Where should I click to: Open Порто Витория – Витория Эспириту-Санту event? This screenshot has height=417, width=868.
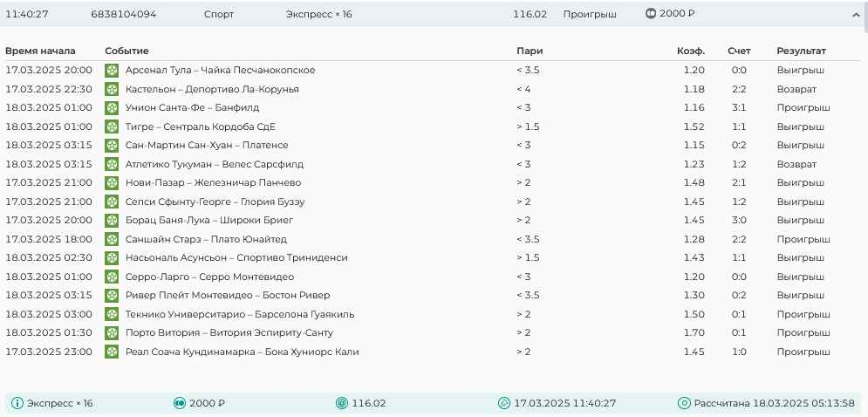pos(229,333)
